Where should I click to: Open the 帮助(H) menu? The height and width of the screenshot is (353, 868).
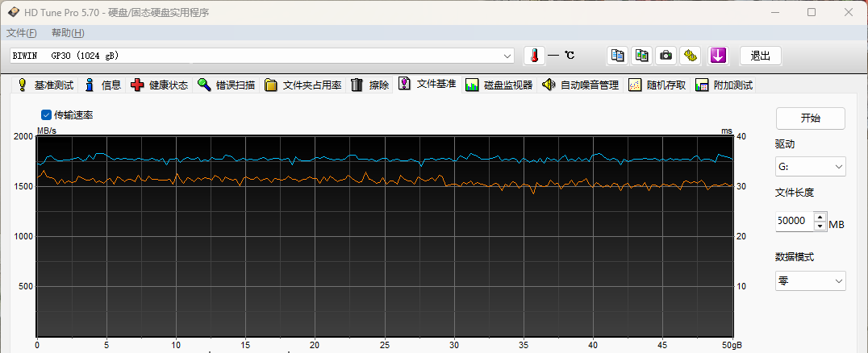pyautogui.click(x=68, y=33)
